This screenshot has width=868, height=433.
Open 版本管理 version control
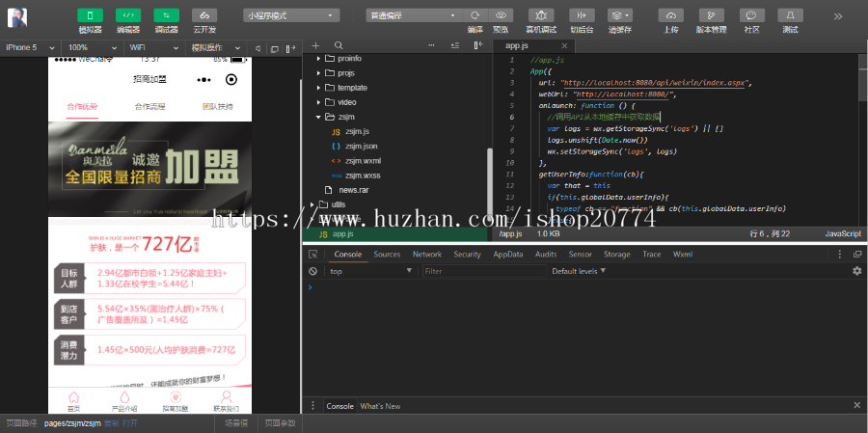coord(711,15)
